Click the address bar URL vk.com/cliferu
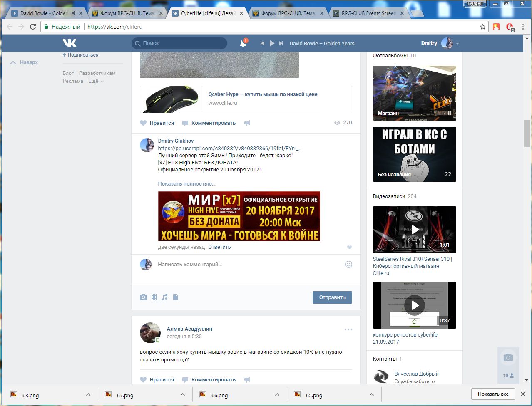The width and height of the screenshot is (532, 406). point(115,27)
